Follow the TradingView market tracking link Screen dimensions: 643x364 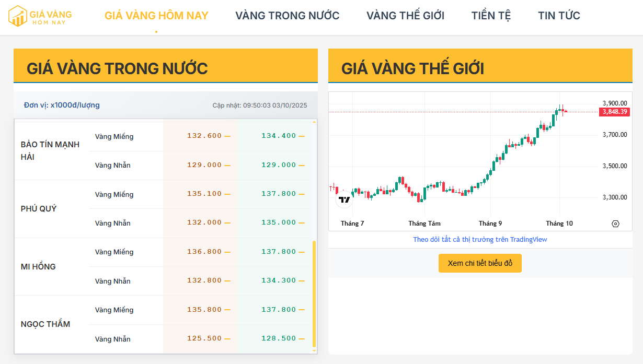click(x=480, y=239)
